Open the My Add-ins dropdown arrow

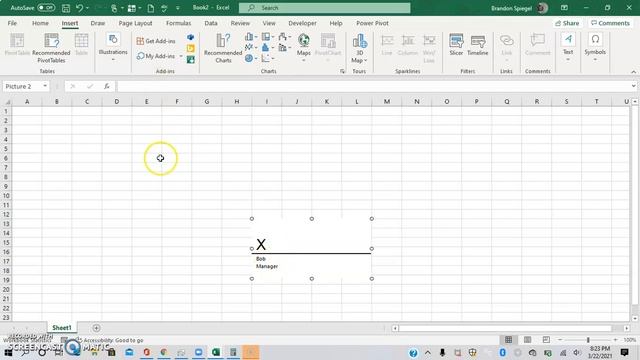[x=181, y=56]
